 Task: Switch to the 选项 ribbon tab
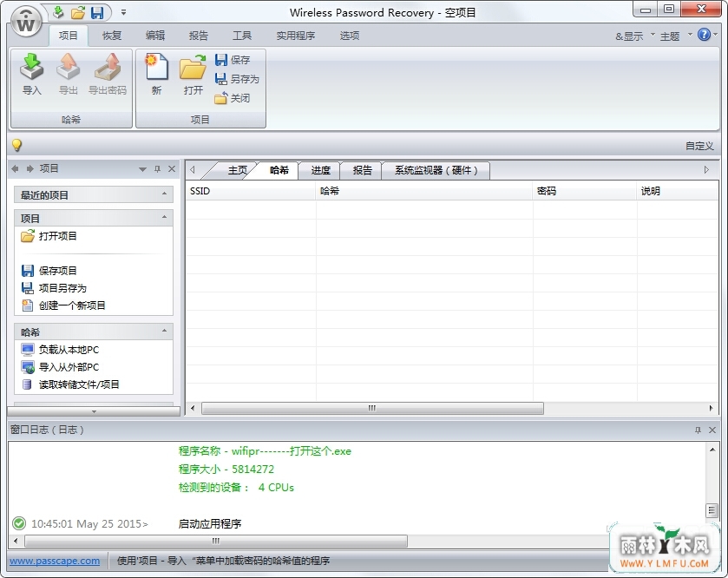349,36
